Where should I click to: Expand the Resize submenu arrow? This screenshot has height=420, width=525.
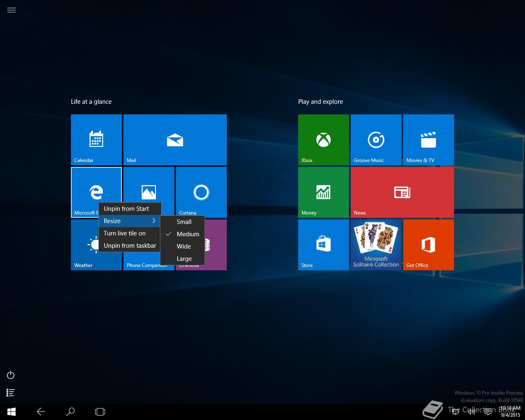click(154, 221)
